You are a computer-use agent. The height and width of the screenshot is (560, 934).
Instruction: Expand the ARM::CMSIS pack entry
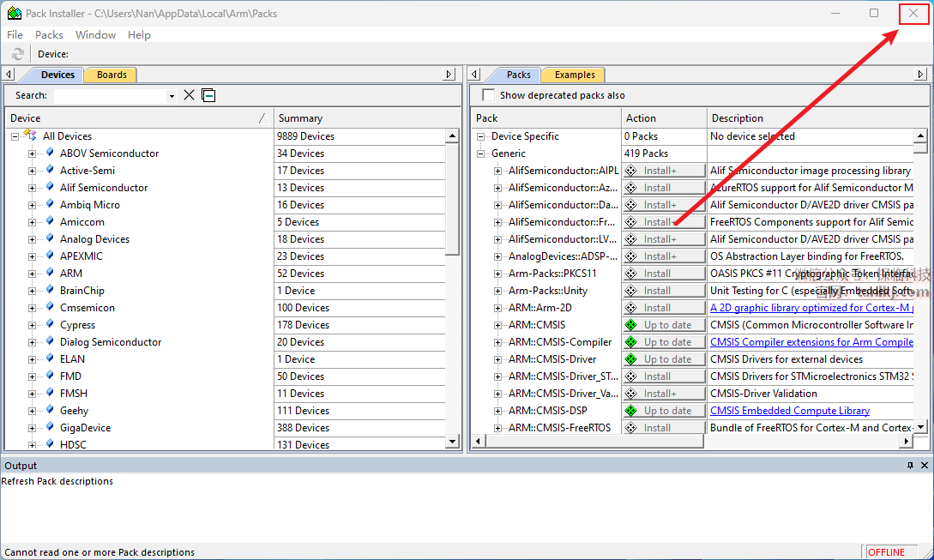[498, 325]
